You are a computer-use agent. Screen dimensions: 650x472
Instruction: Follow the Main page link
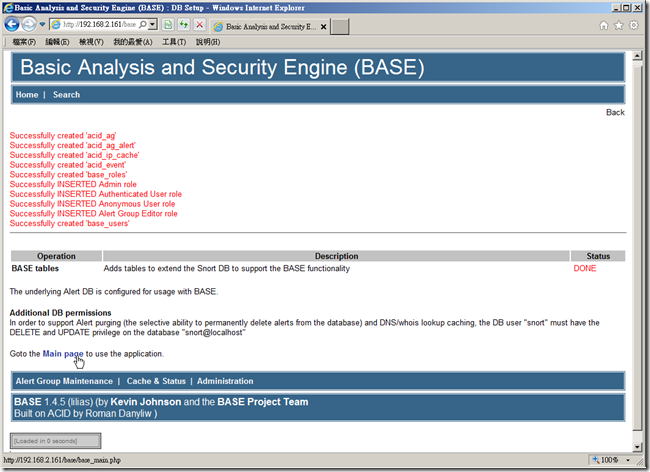(63, 353)
